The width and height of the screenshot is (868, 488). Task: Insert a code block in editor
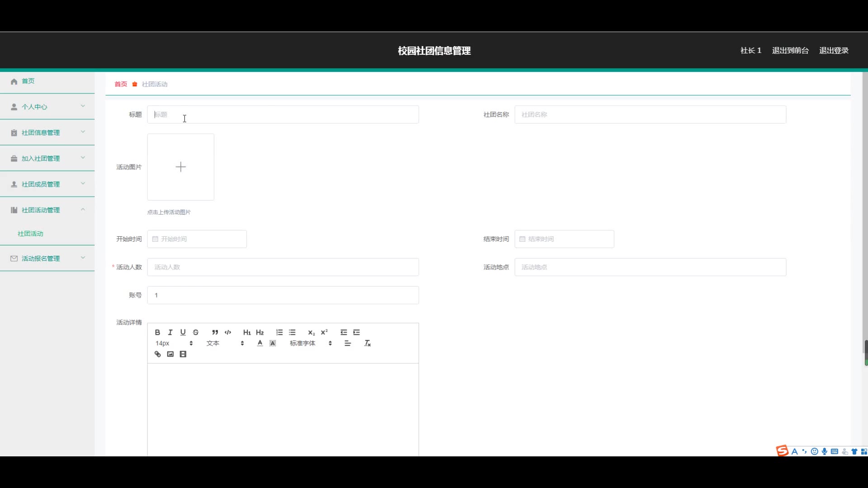[x=228, y=332]
